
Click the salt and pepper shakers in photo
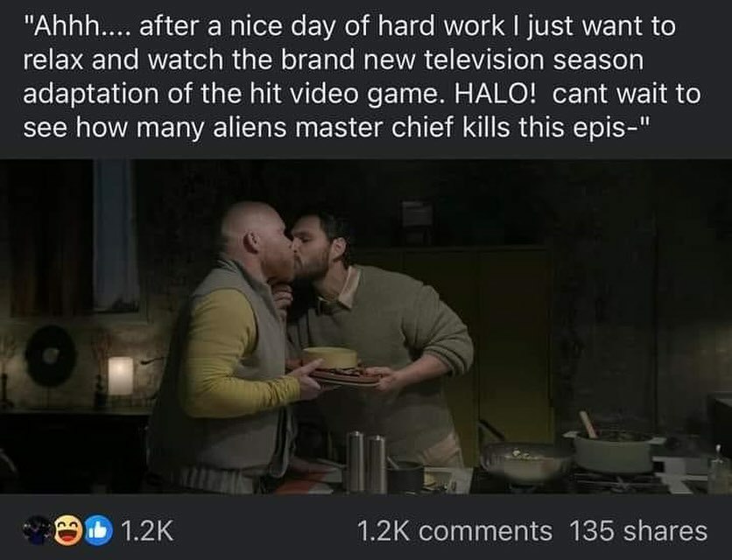pyautogui.click(x=367, y=462)
